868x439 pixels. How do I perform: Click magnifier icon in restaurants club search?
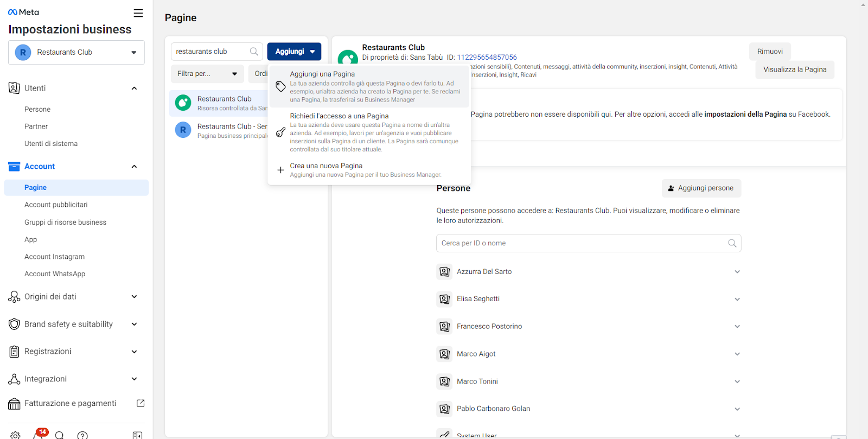(x=254, y=52)
